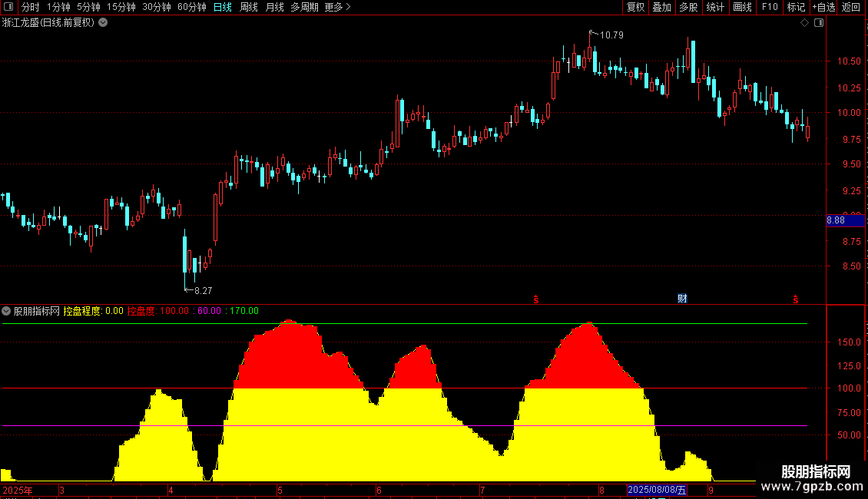Switch to 周线 weekly chart
Viewport: 868px width, 499px height.
tap(249, 7)
